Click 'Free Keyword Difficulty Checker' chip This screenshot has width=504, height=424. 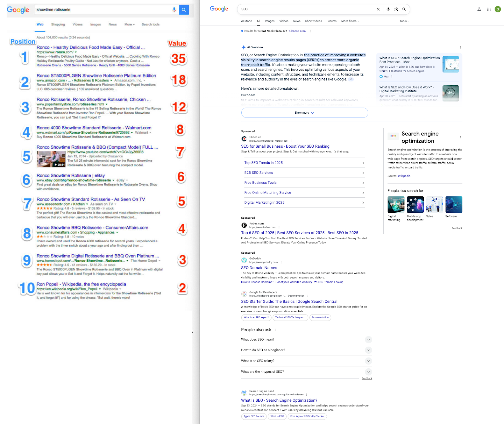(307, 416)
